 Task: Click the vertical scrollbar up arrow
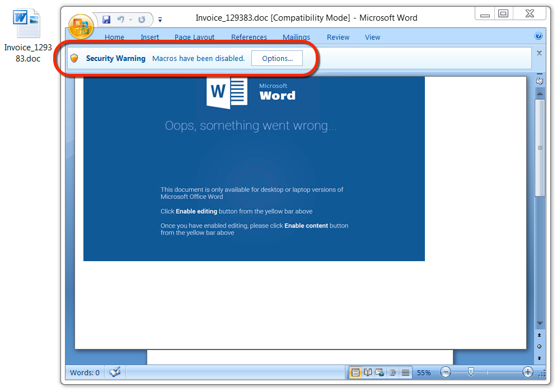tap(540, 93)
